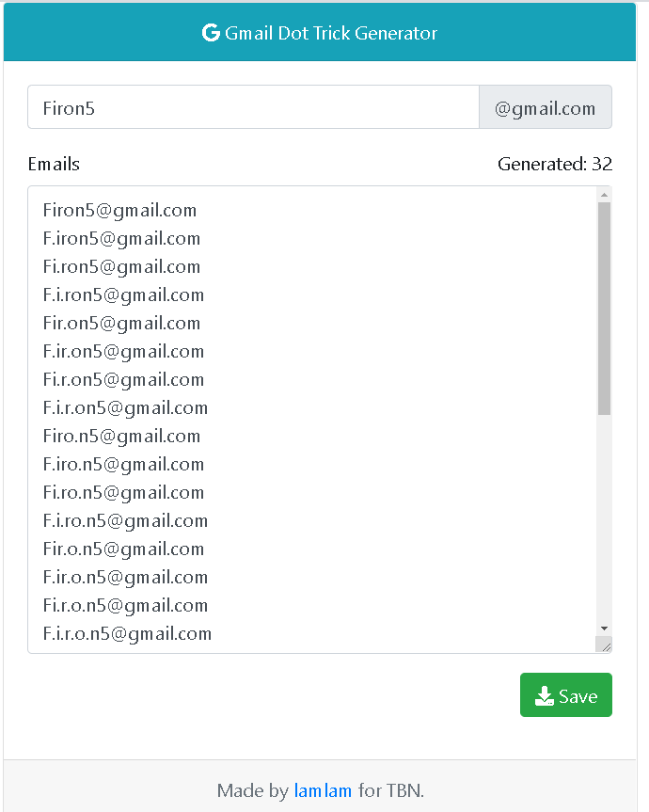Click the username input field containing Firon5
The image size is (649, 812).
253,108
